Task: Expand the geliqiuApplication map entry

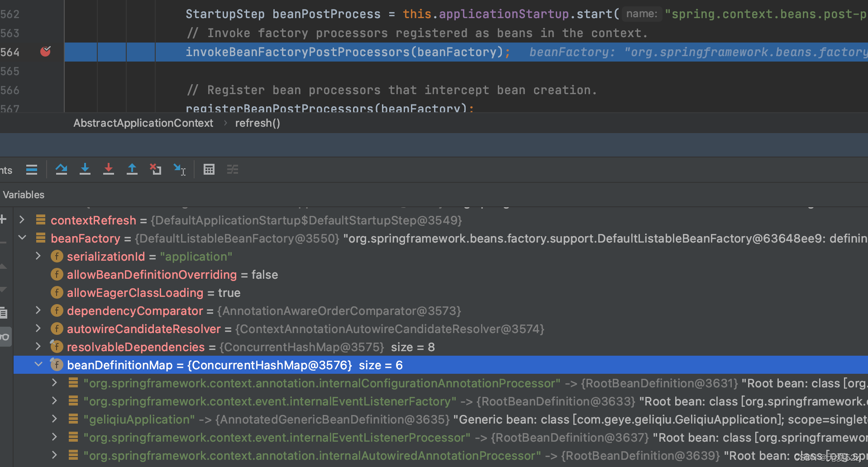Action: pos(55,419)
